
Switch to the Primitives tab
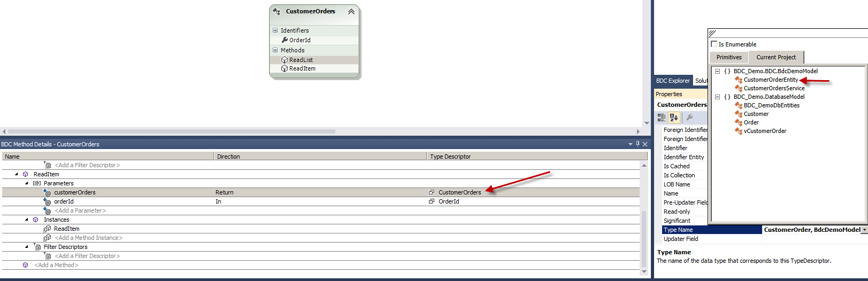click(729, 57)
